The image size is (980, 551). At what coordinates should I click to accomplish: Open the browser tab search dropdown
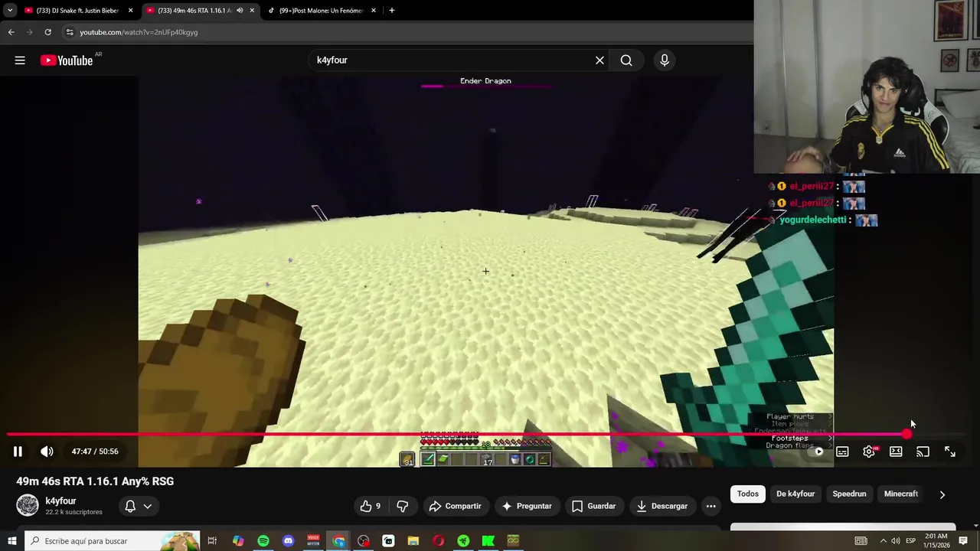10,11
